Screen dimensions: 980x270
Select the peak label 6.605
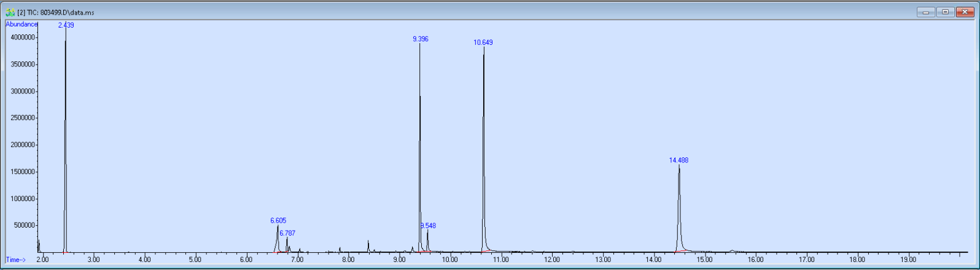[278, 220]
